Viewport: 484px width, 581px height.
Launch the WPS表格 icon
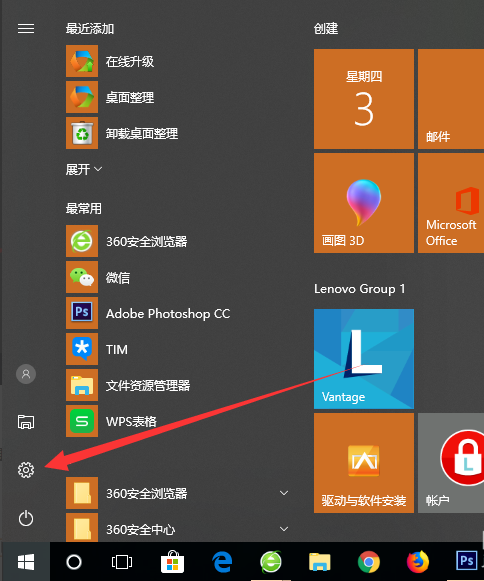pyautogui.click(x=82, y=421)
